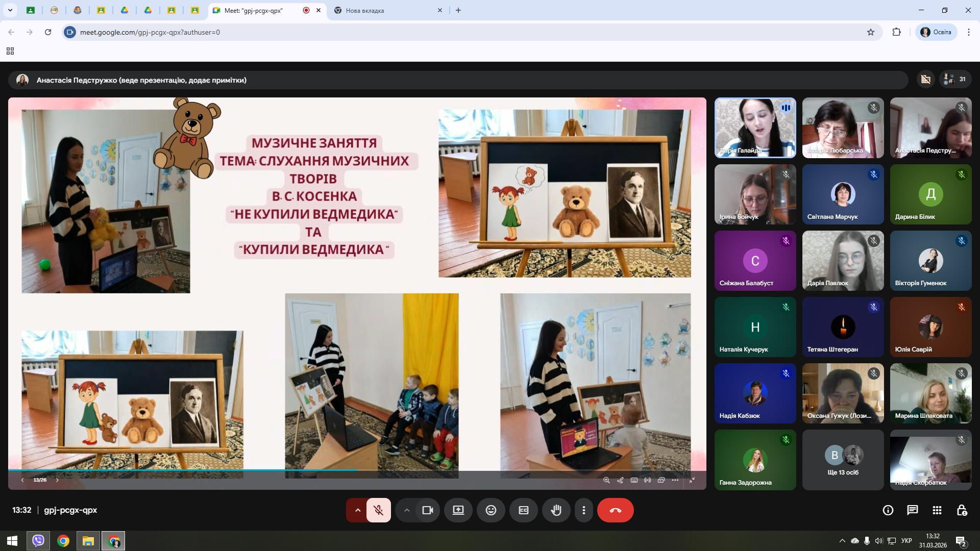This screenshot has height=551, width=980.
Task: Open the second pinned Google Drive tab
Action: click(148, 10)
